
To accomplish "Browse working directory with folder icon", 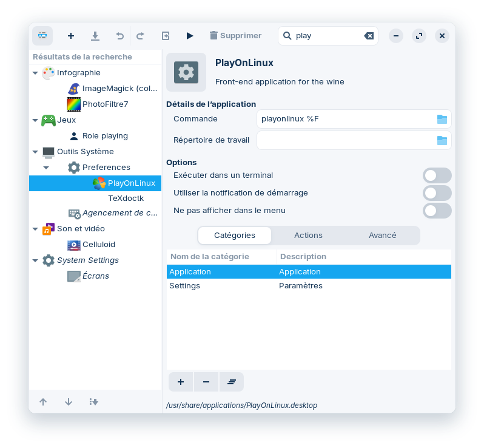I will (x=442, y=140).
